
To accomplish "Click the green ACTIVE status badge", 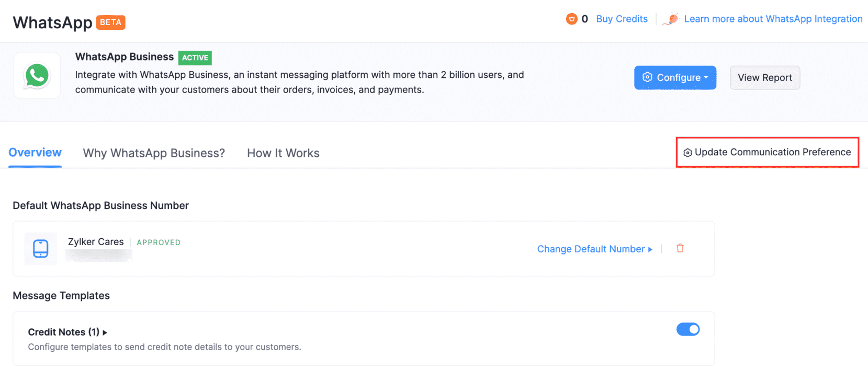I will pos(195,57).
